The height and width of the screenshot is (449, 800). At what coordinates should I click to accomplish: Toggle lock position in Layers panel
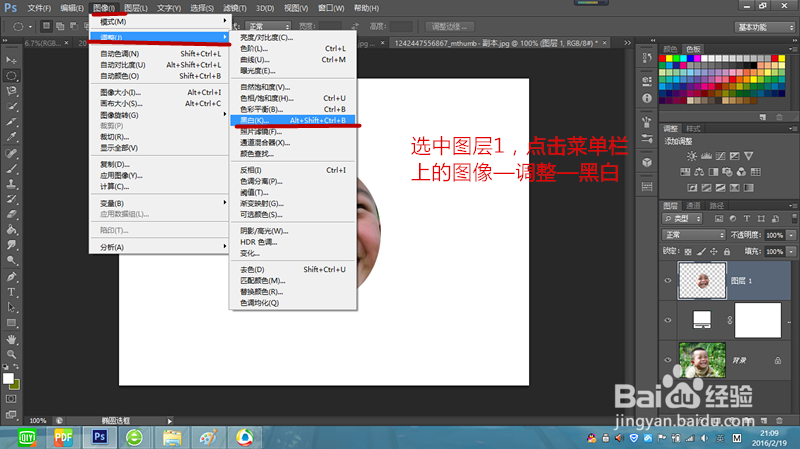714,252
